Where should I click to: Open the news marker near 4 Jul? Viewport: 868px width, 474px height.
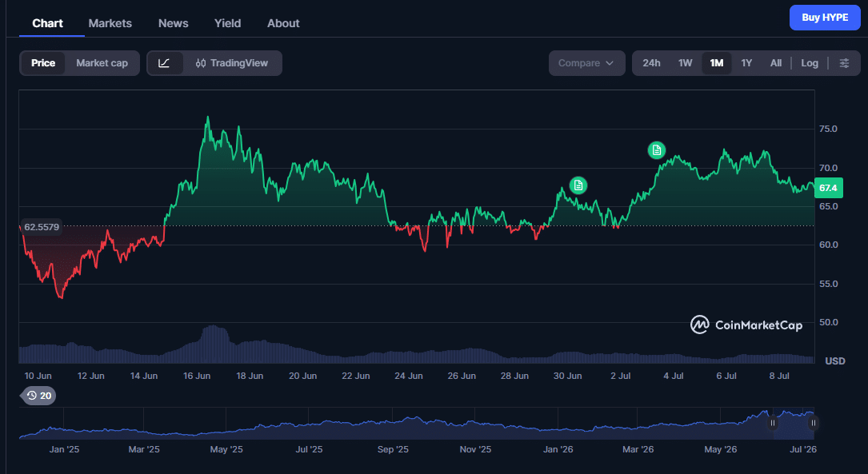point(657,150)
